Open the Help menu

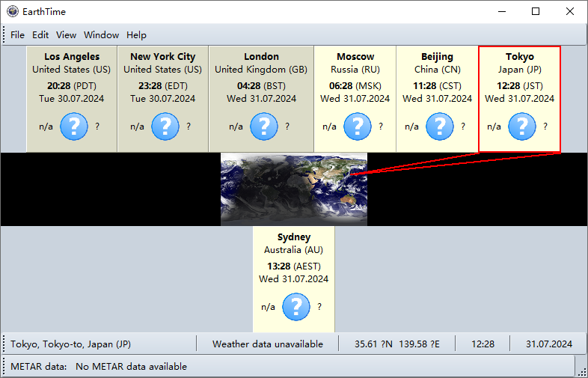136,35
